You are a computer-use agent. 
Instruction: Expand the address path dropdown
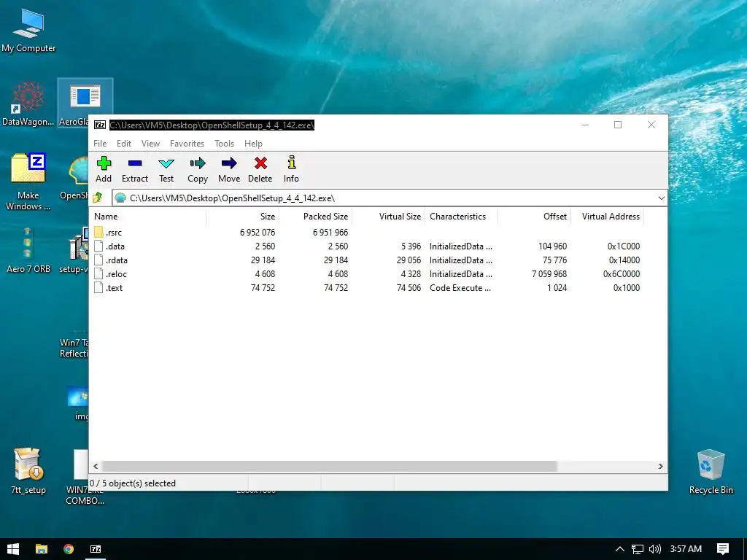[x=661, y=198]
